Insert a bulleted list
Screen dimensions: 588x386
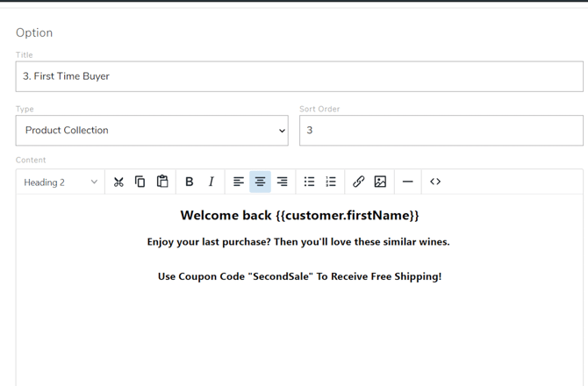pos(309,182)
